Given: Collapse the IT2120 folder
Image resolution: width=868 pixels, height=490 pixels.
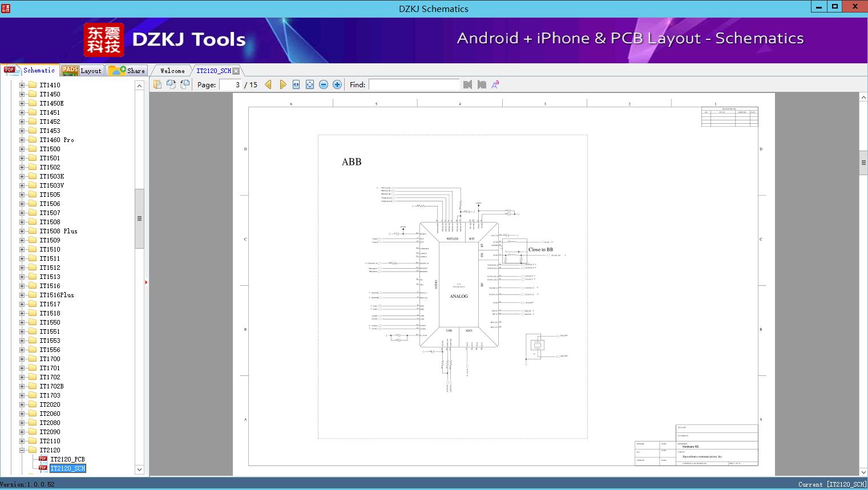Looking at the screenshot, I should (22, 450).
